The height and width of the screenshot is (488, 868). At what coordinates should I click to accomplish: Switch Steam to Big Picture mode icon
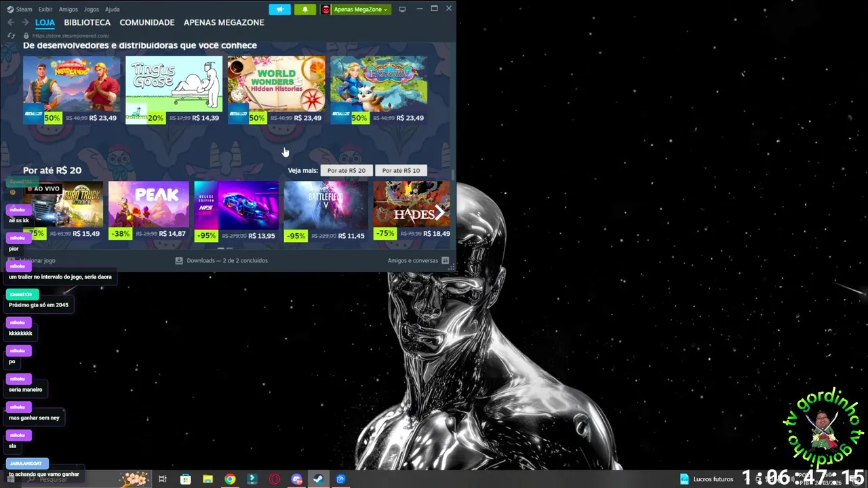pyautogui.click(x=402, y=9)
